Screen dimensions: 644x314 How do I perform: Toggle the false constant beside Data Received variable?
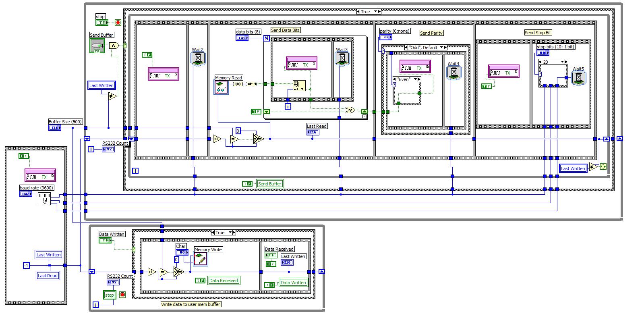click(200, 281)
